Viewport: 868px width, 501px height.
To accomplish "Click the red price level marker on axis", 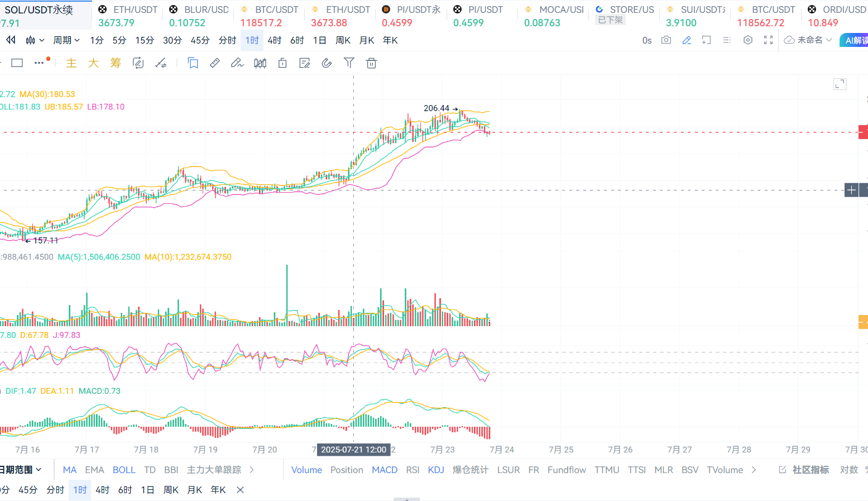I will point(863,132).
